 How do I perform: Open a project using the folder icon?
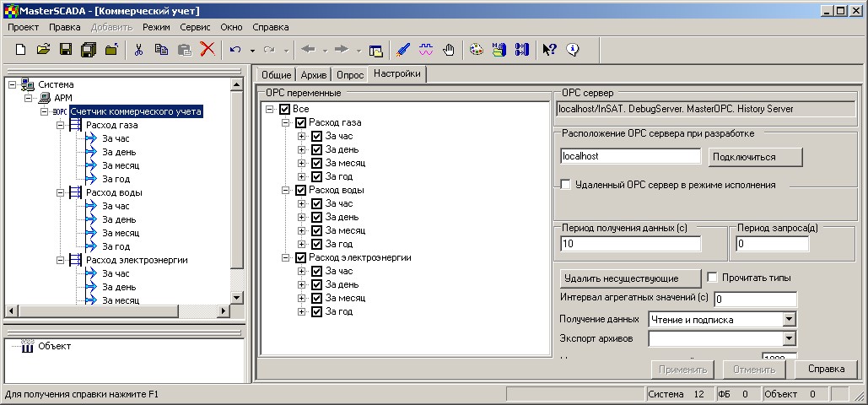(43, 50)
